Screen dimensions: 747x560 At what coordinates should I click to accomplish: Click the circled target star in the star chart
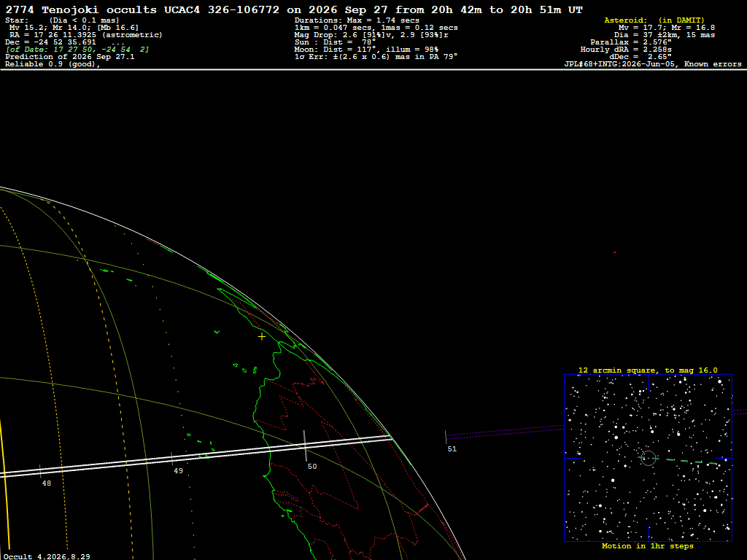648,458
